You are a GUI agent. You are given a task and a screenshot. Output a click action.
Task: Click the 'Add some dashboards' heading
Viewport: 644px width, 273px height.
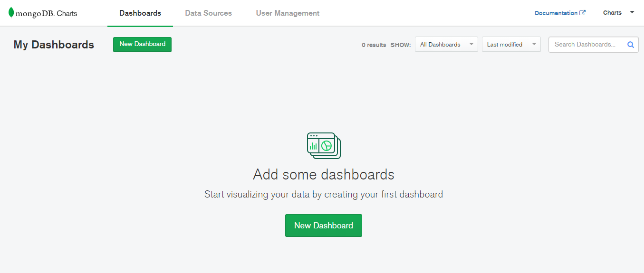[x=324, y=174]
